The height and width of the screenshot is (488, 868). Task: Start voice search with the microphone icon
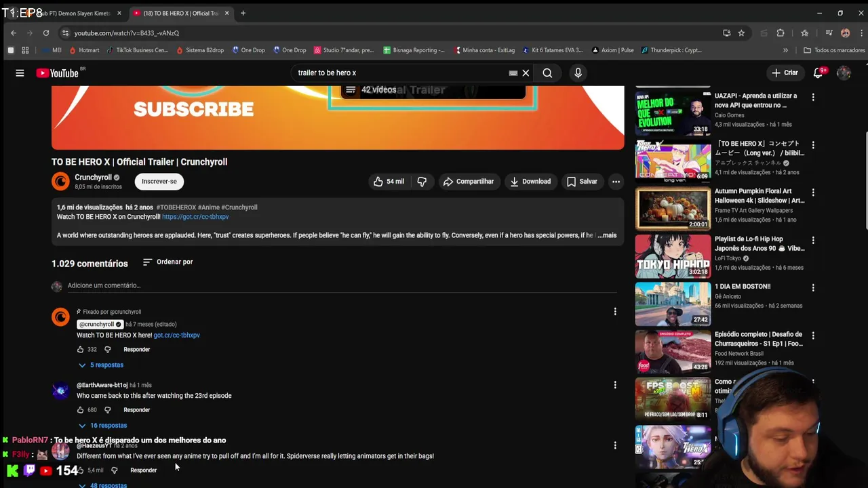[x=578, y=73]
